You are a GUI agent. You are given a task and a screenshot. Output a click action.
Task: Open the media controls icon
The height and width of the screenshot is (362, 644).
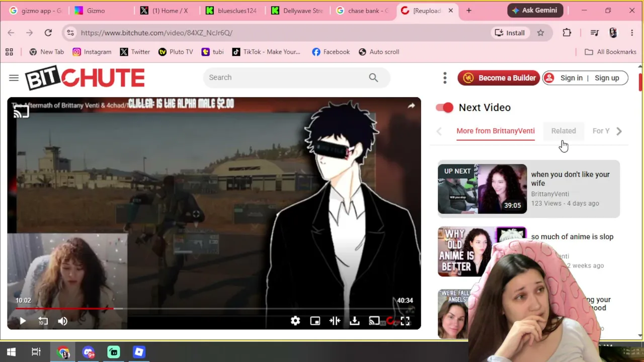[595, 33]
